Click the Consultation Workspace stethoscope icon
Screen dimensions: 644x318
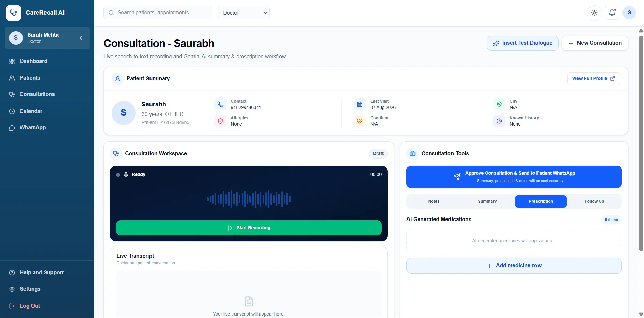point(116,154)
